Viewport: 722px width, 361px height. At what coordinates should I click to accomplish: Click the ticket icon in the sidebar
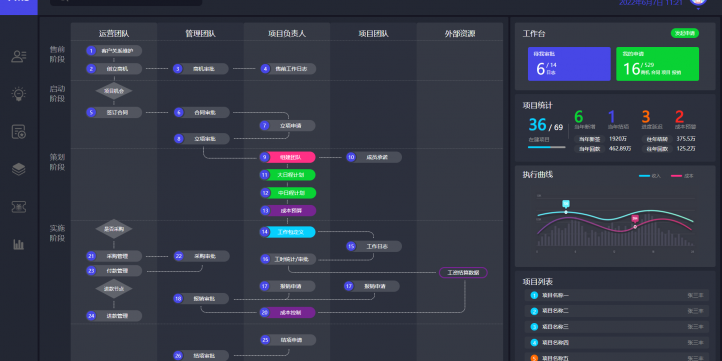click(18, 207)
